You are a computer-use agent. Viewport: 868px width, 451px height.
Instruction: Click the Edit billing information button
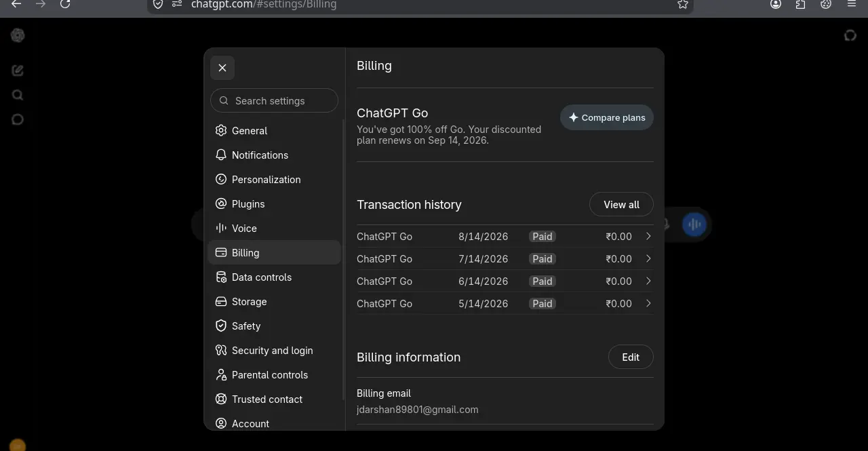[x=631, y=357]
